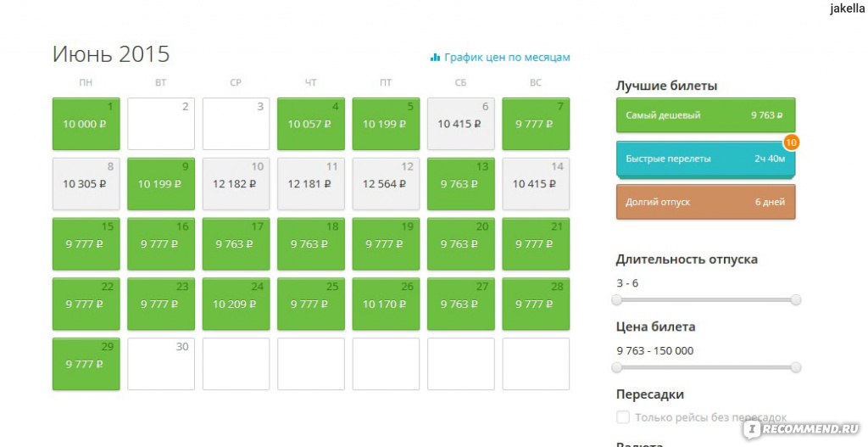The height and width of the screenshot is (447, 868).
Task: Click right handle of Длительность отпуска slider
Action: [795, 299]
